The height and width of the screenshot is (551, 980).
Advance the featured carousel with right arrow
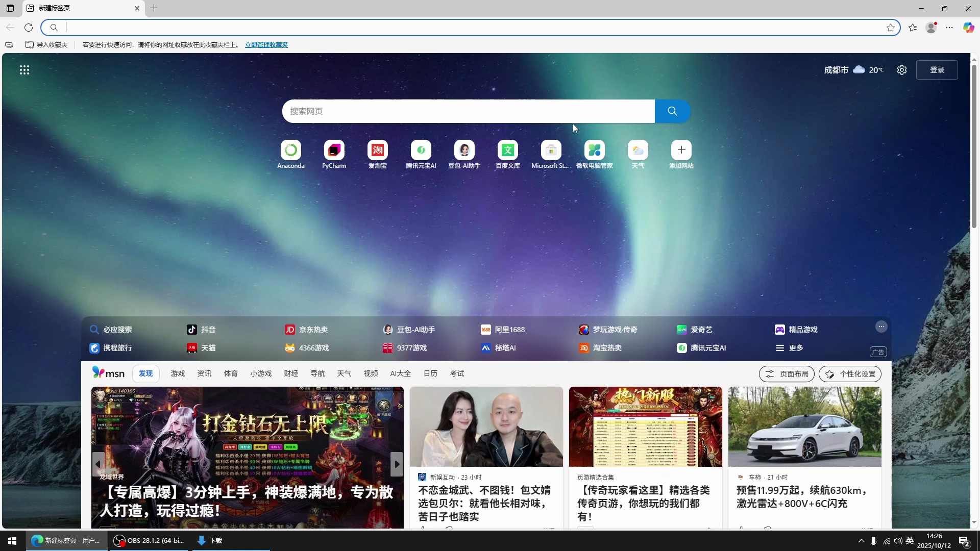397,464
